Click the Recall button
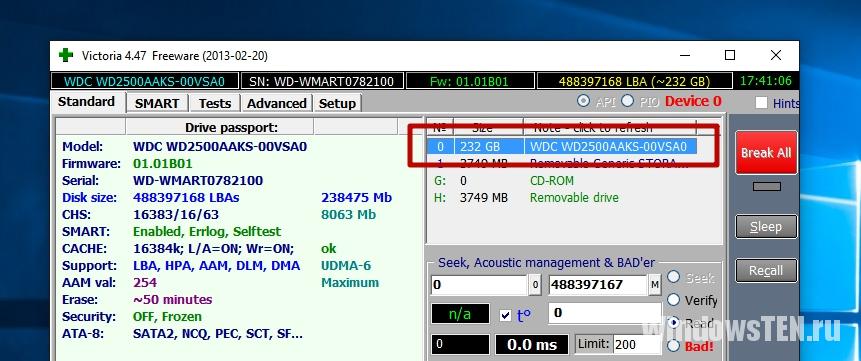Image resolution: width=861 pixels, height=361 pixels. coord(766,270)
